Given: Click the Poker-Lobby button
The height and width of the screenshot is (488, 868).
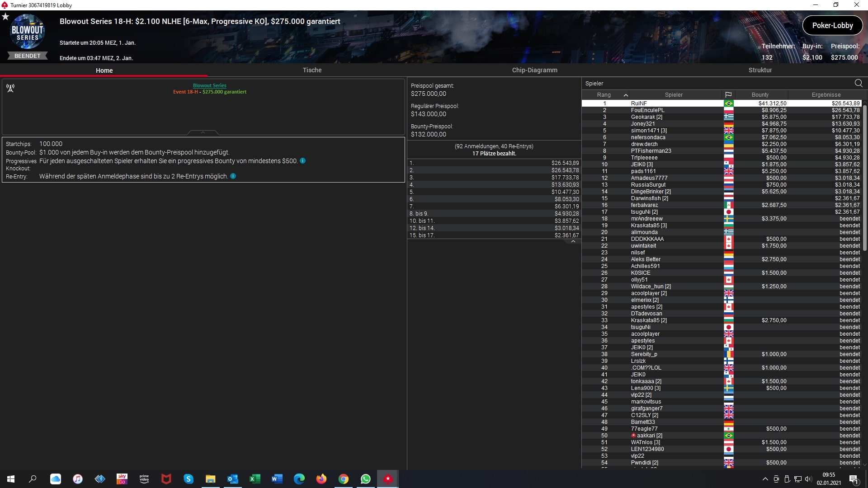Looking at the screenshot, I should [x=832, y=25].
